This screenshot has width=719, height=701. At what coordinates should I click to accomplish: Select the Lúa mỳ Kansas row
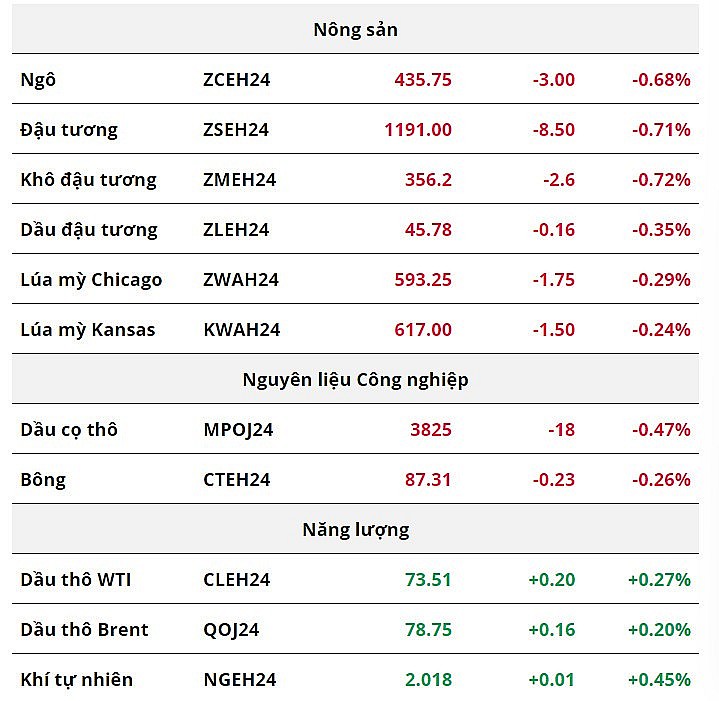[x=88, y=330]
